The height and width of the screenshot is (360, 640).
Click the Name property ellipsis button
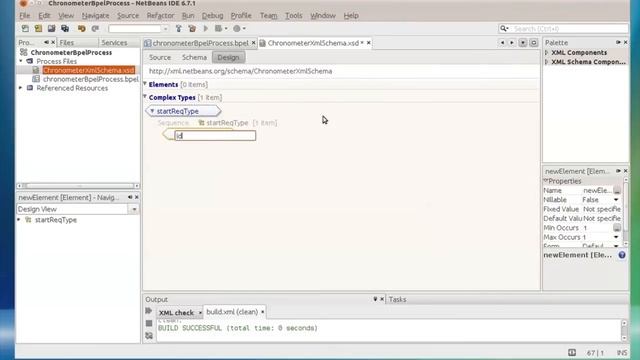[x=617, y=191]
